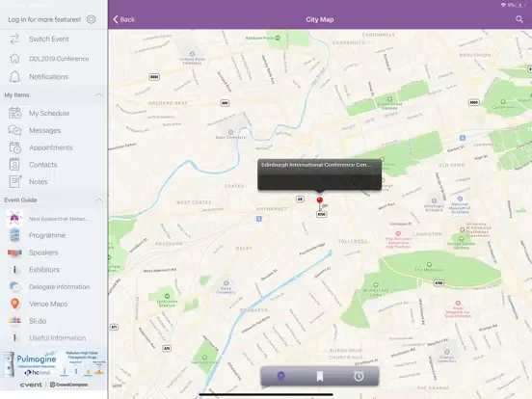Open DDL 2019 Conference home icon
This screenshot has width=532, height=399.
click(x=14, y=59)
